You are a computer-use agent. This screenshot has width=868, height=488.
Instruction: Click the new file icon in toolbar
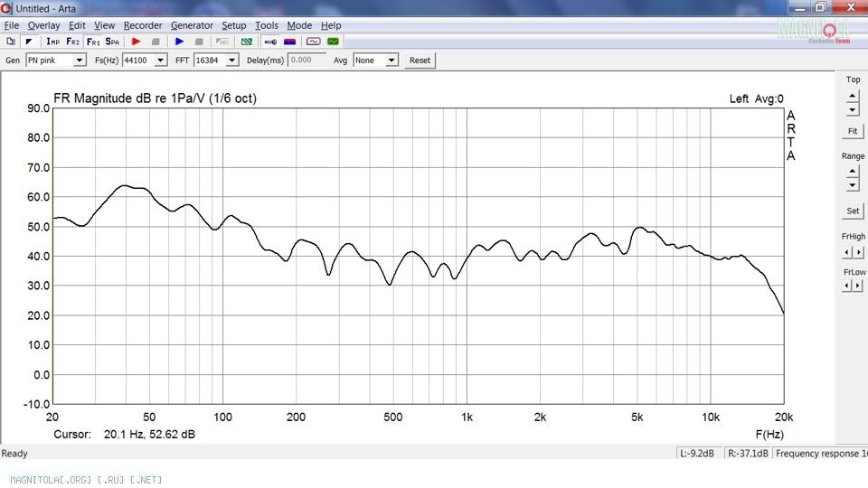tap(10, 42)
